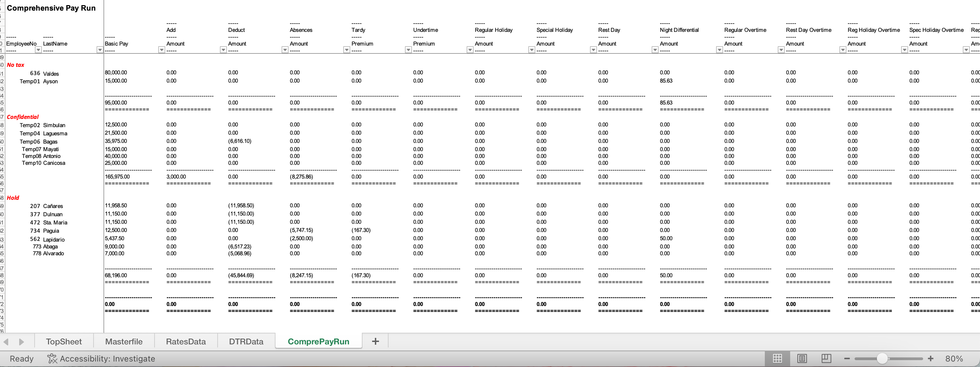Open the Undertime Premium filter dropdown
The image size is (980, 367).
(470, 50)
